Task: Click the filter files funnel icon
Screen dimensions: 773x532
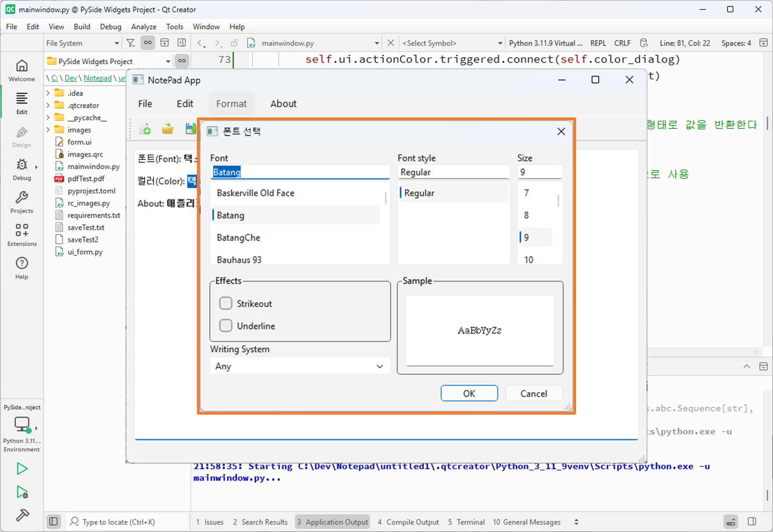Action: pyautogui.click(x=131, y=43)
